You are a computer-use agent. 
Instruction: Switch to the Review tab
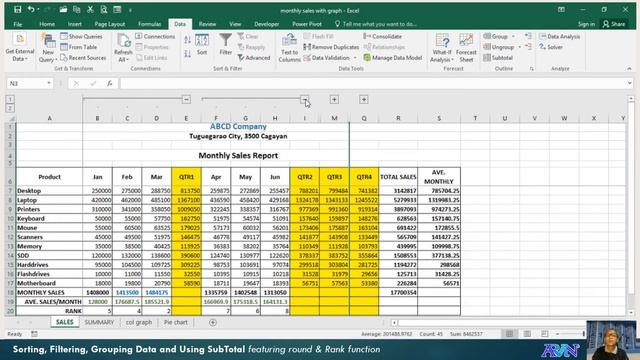coord(207,24)
